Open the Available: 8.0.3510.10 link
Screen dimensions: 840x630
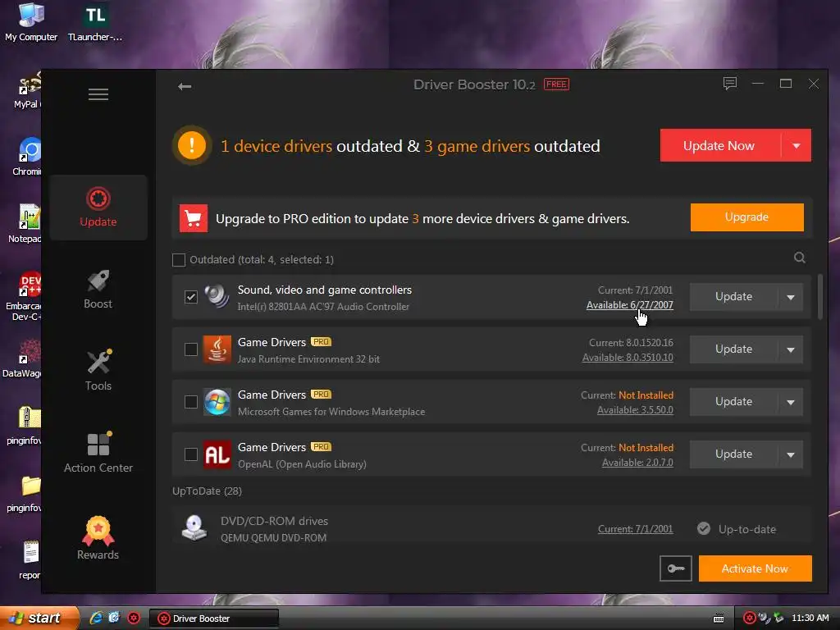click(628, 358)
